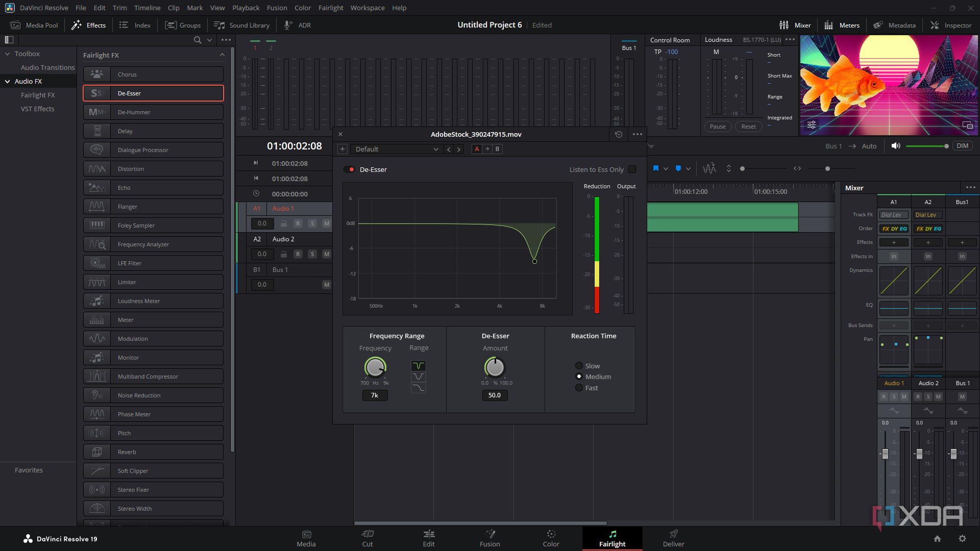Click the DIM button

(x=963, y=146)
